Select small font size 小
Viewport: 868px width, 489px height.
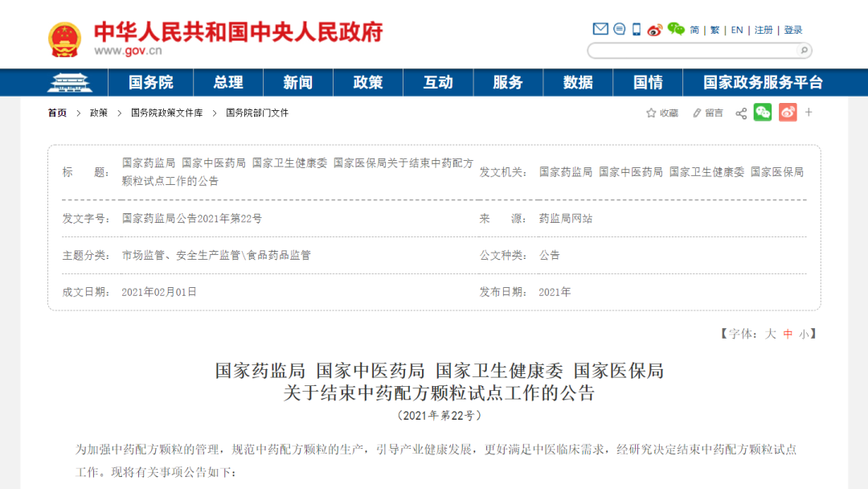click(x=804, y=334)
